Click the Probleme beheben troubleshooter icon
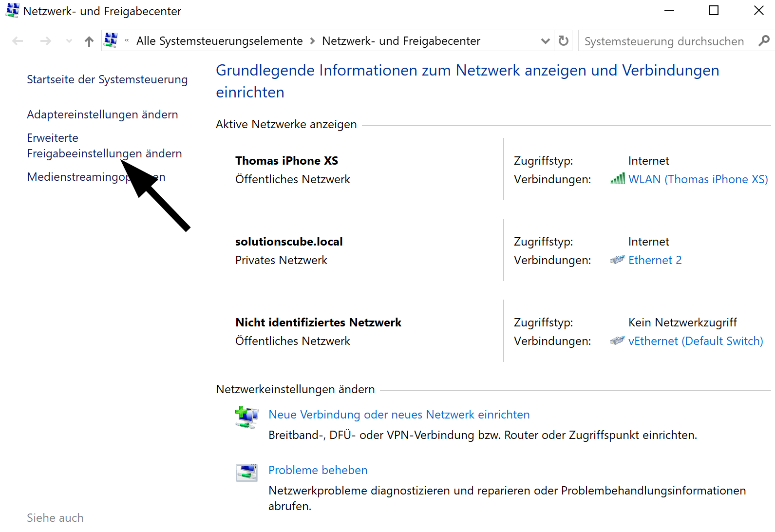775x532 pixels. point(246,473)
